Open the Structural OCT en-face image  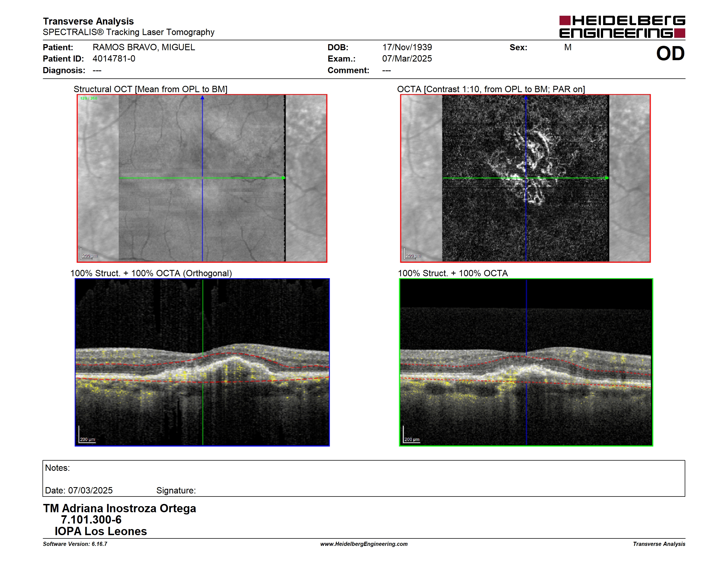[x=202, y=178]
